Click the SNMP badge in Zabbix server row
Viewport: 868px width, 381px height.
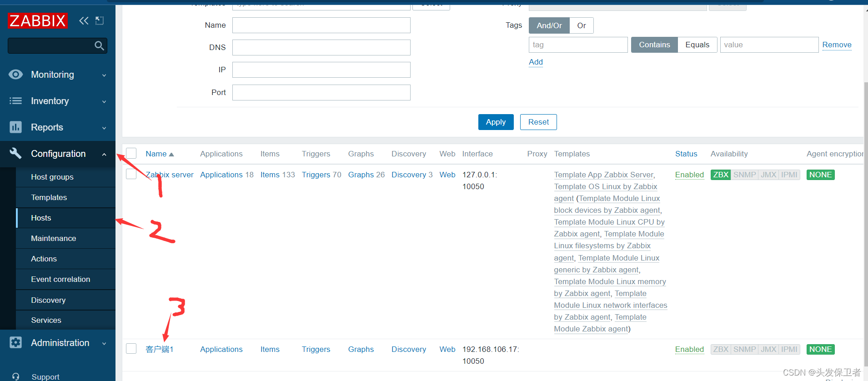(x=744, y=175)
